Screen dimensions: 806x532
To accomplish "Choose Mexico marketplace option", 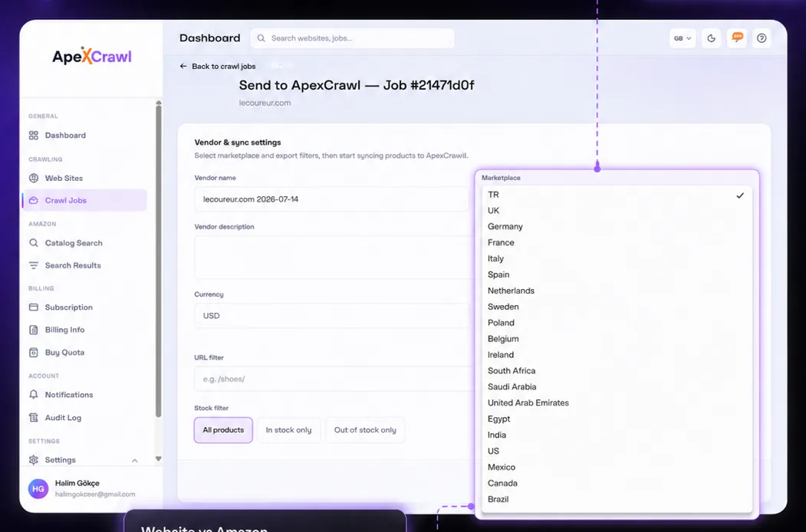I will [x=616, y=468].
